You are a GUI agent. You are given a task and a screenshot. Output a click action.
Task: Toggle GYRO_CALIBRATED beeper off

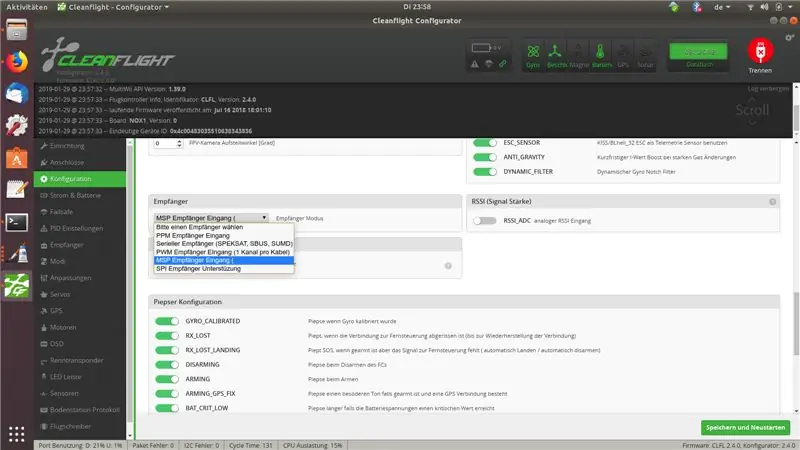coord(167,321)
